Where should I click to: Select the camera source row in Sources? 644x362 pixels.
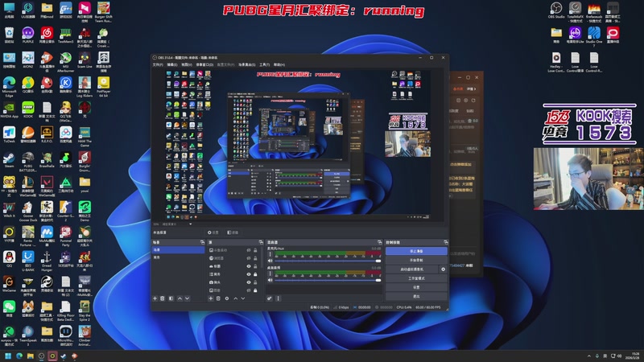(234, 282)
